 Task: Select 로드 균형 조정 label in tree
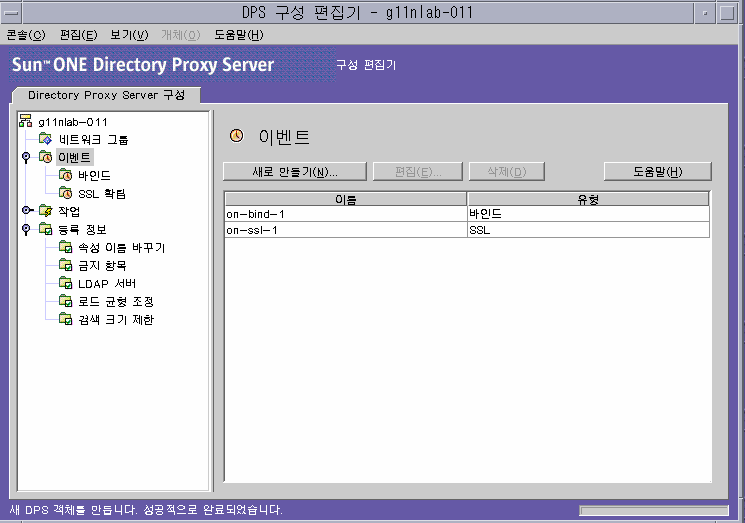[116, 301]
